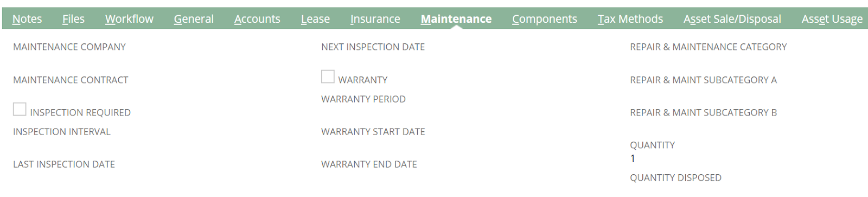
Task: Select the Maintenance tab
Action: click(x=456, y=19)
